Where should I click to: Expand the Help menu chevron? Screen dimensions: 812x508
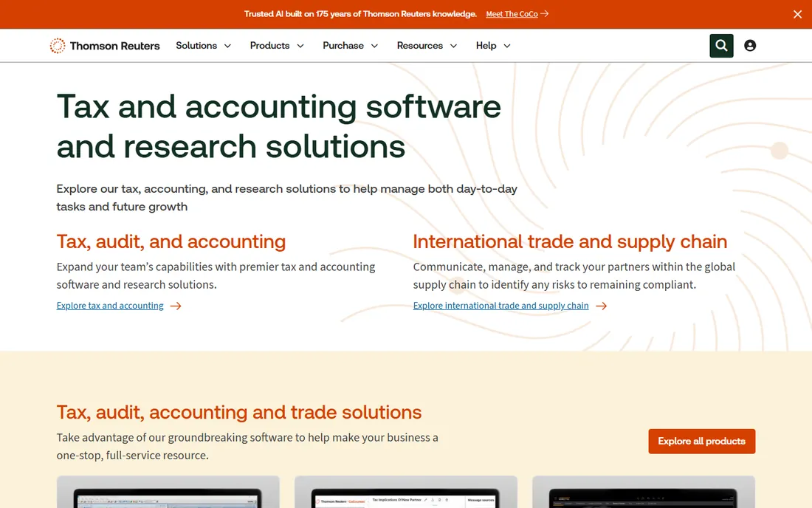click(507, 46)
